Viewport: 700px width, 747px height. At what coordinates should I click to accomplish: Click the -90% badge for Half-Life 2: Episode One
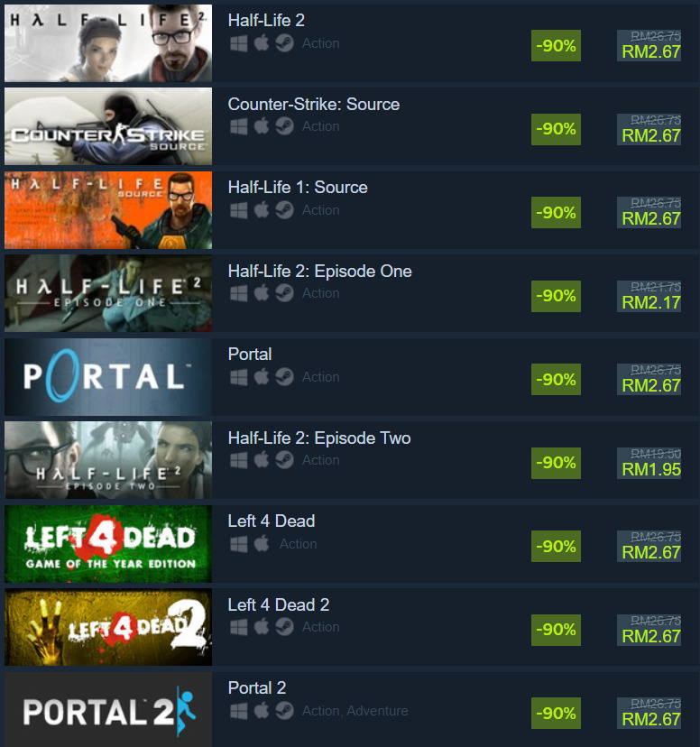coord(556,296)
